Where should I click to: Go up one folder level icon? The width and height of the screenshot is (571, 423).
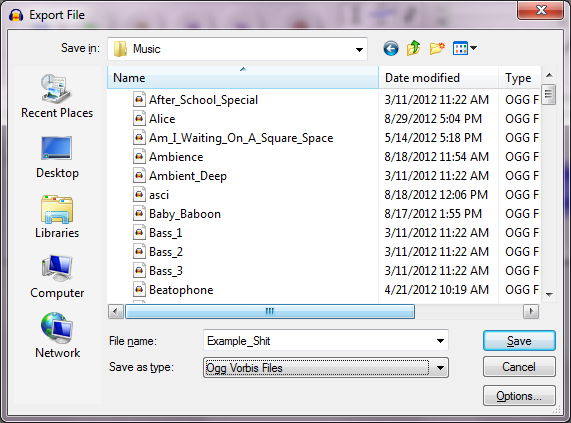[x=414, y=48]
